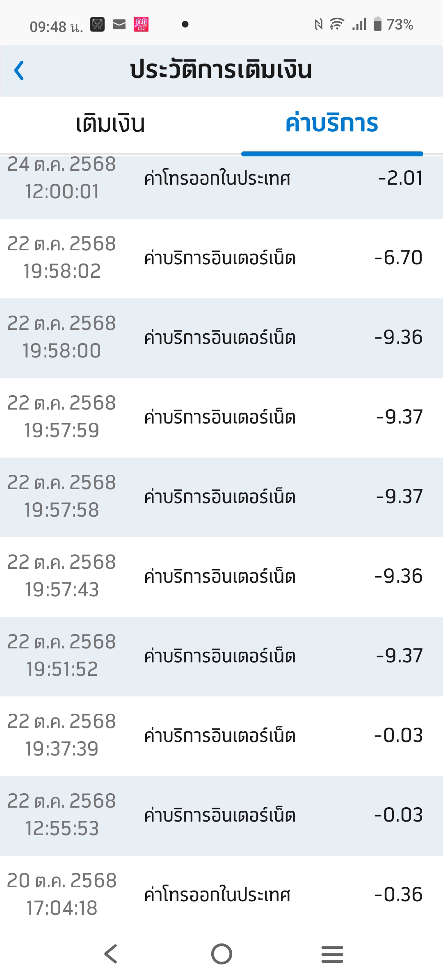Viewport: 443px width, 980px height.
Task: Open the -2.01 domestic call charge entry
Action: click(221, 179)
